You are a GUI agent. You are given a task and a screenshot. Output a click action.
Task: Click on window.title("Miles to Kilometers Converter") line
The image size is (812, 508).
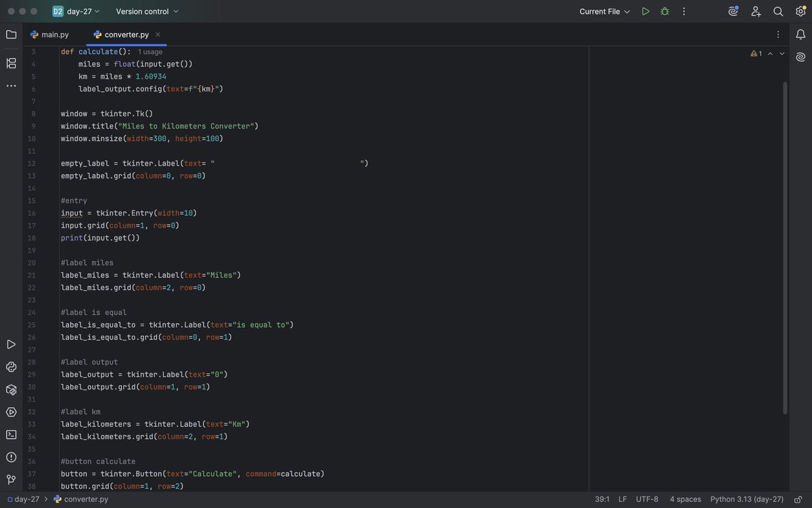160,126
